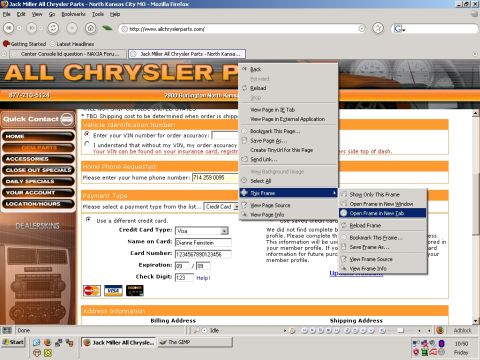
Task: Click the MasterCard logo image
Action: coord(92,291)
